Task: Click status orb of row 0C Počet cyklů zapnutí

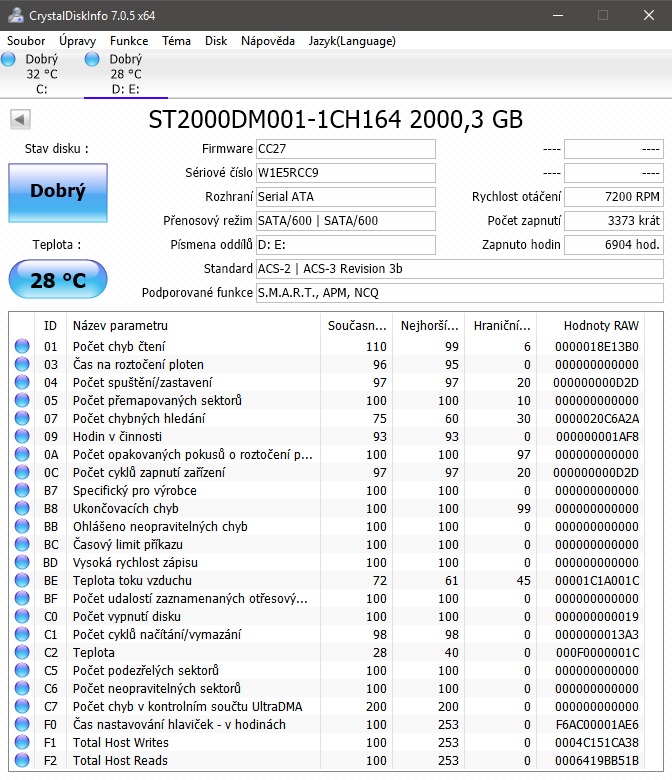Action: pyautogui.click(x=22, y=472)
